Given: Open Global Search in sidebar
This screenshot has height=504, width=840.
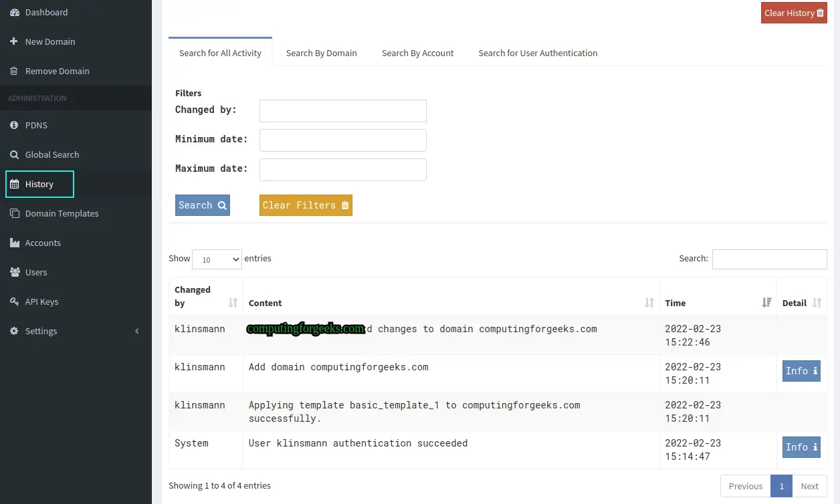Looking at the screenshot, I should [x=51, y=154].
